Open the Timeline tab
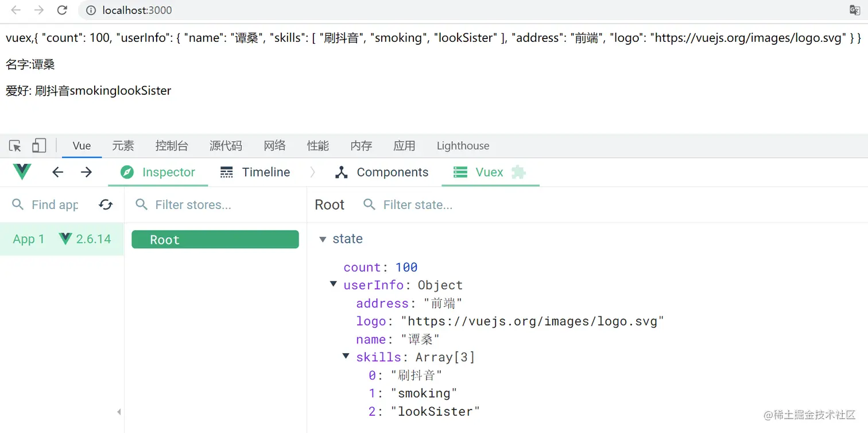Image resolution: width=868 pixels, height=433 pixels. (x=255, y=172)
